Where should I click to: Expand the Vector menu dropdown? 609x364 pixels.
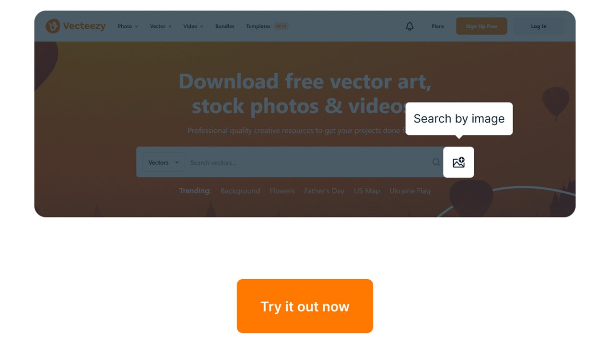[160, 26]
